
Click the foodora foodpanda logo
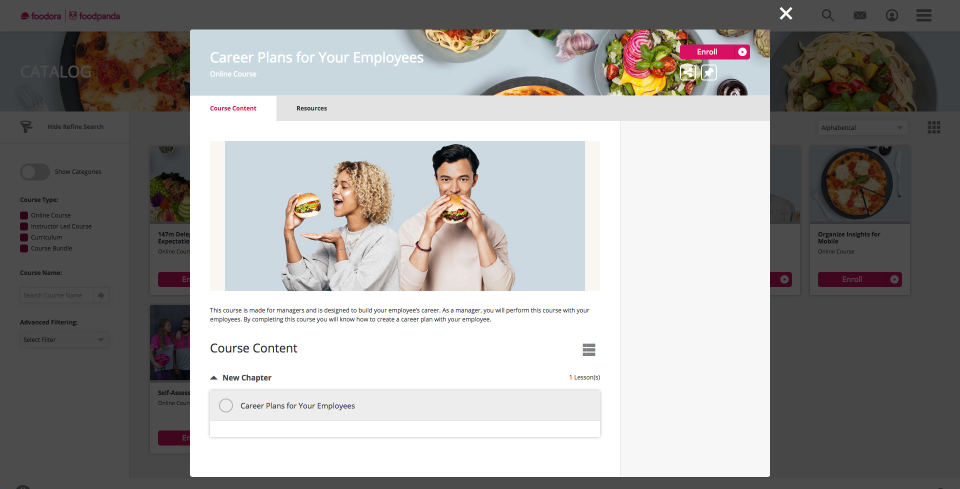click(70, 16)
